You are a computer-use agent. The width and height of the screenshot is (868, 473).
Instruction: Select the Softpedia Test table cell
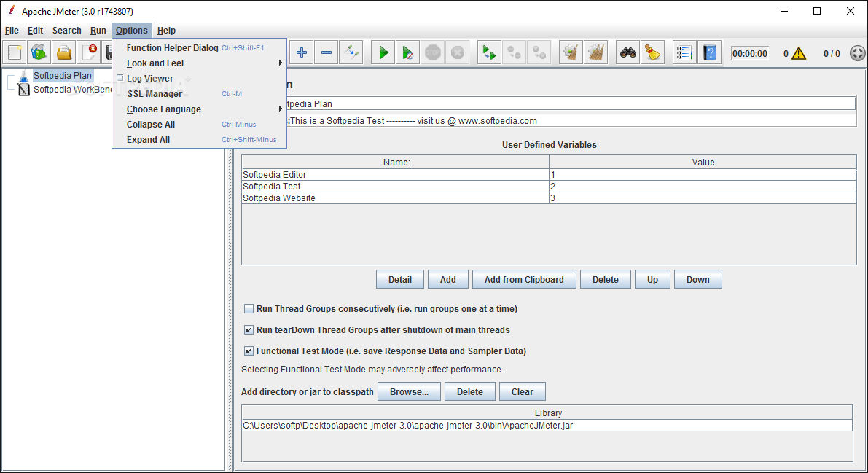click(395, 186)
